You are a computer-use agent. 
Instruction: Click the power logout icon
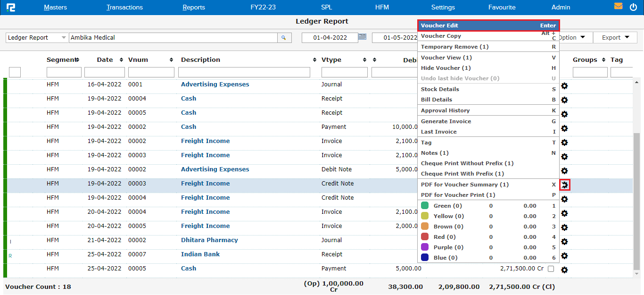[x=633, y=7]
